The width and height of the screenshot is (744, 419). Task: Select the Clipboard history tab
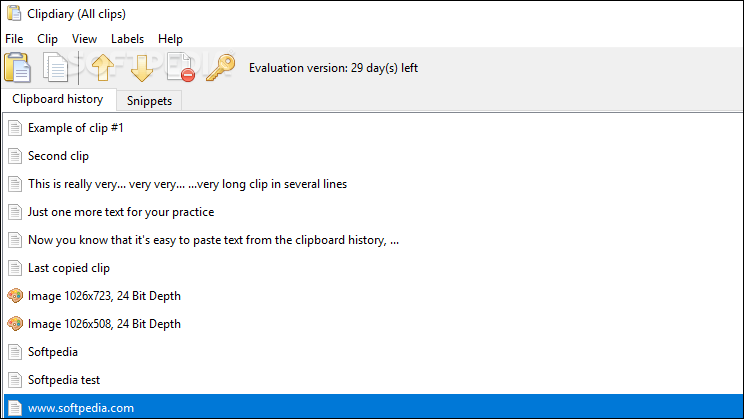(58, 99)
